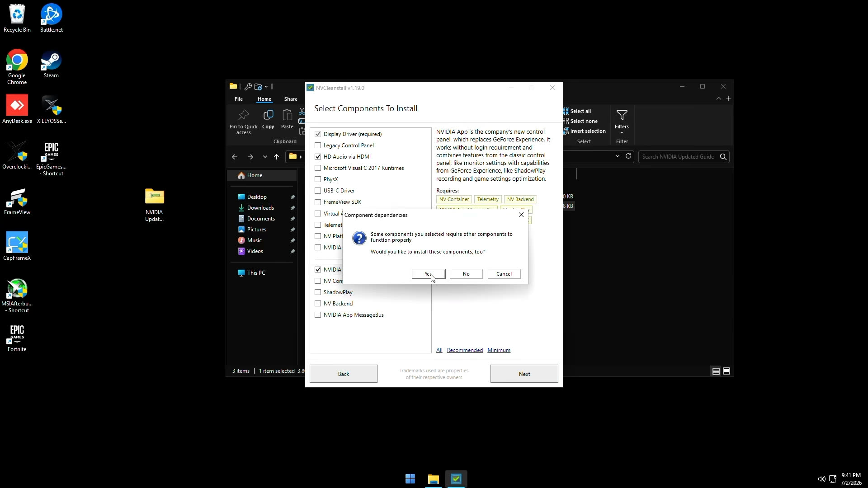Click All preset link
The width and height of the screenshot is (868, 488).
pyautogui.click(x=439, y=350)
